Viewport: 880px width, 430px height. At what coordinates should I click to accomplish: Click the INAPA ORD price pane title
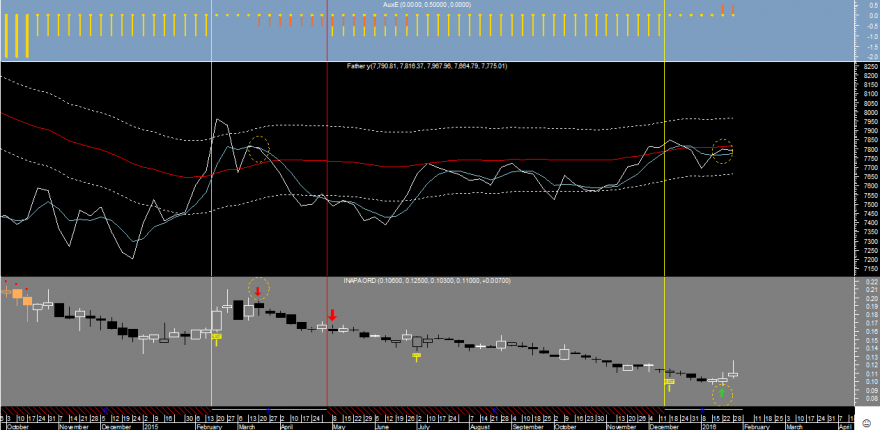pyautogui.click(x=427, y=280)
